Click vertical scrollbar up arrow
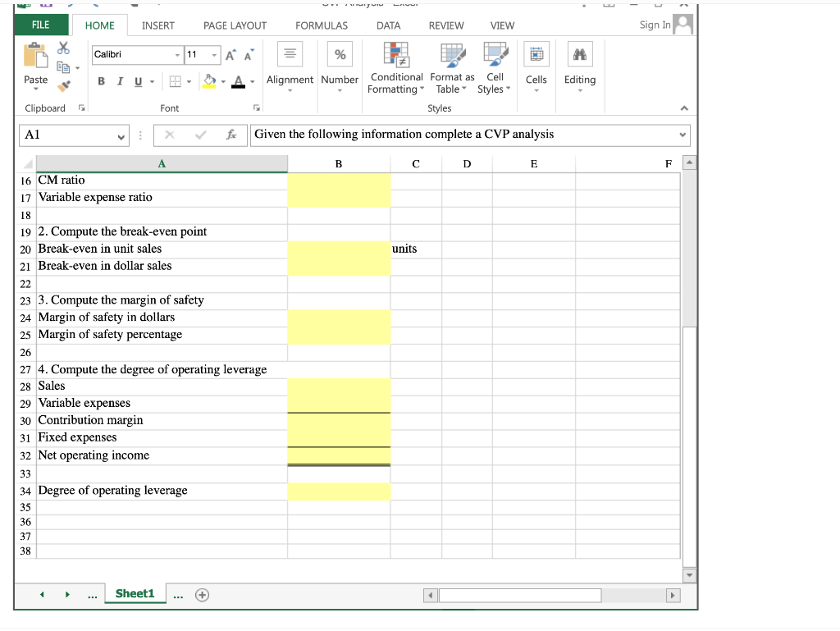 [x=689, y=162]
